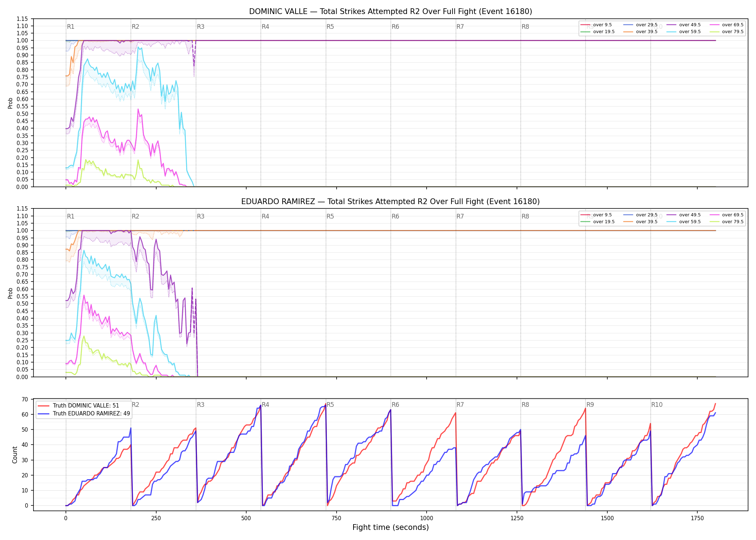Click 'Truth EDUARDO RAMIREZ: 49' legend entry
Image resolution: width=756 pixels, height=540 pixels.
pyautogui.click(x=84, y=413)
